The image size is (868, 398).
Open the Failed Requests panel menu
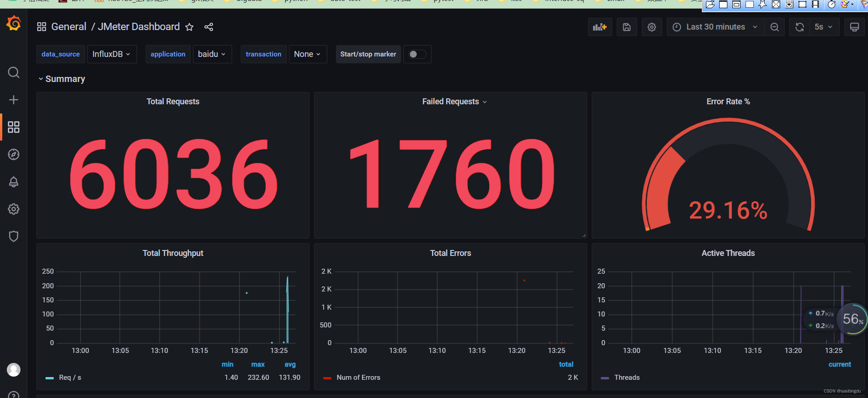454,102
